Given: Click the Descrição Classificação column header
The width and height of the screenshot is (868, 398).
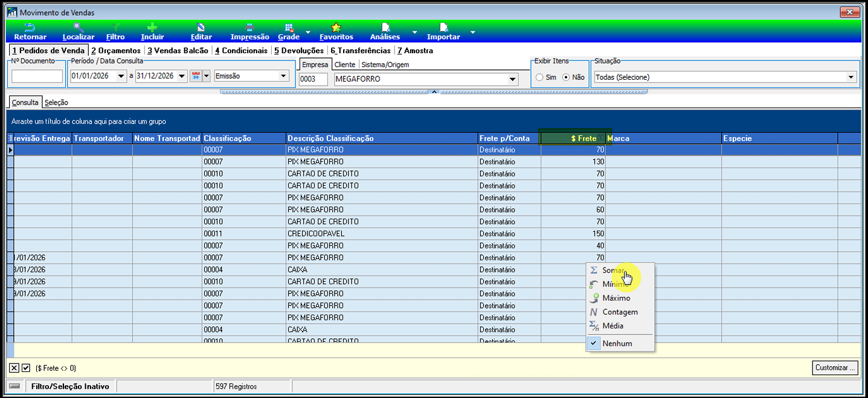Looking at the screenshot, I should click(382, 138).
